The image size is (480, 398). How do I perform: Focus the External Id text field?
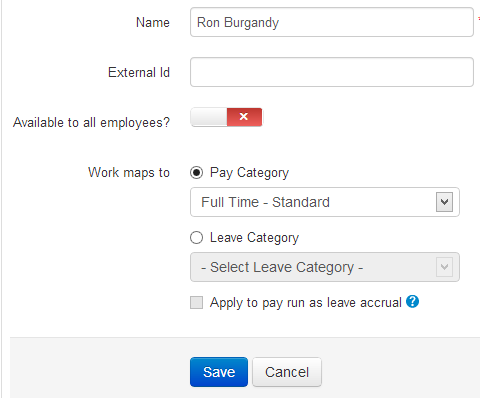(x=332, y=72)
